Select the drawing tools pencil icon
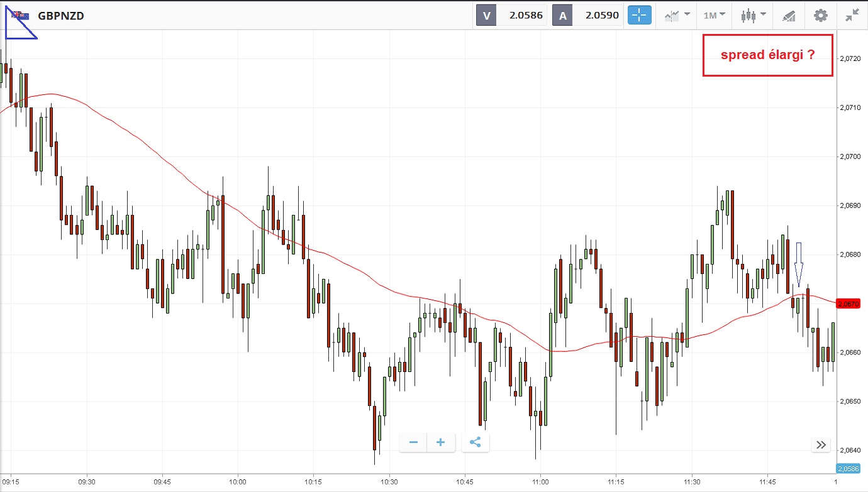The image size is (868, 492). coord(789,15)
